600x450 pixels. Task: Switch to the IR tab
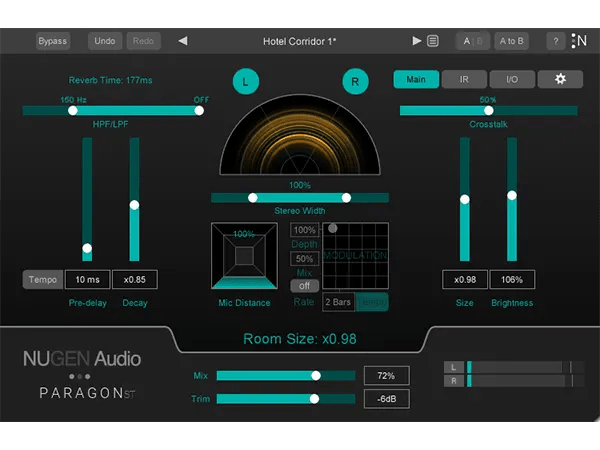point(464,79)
